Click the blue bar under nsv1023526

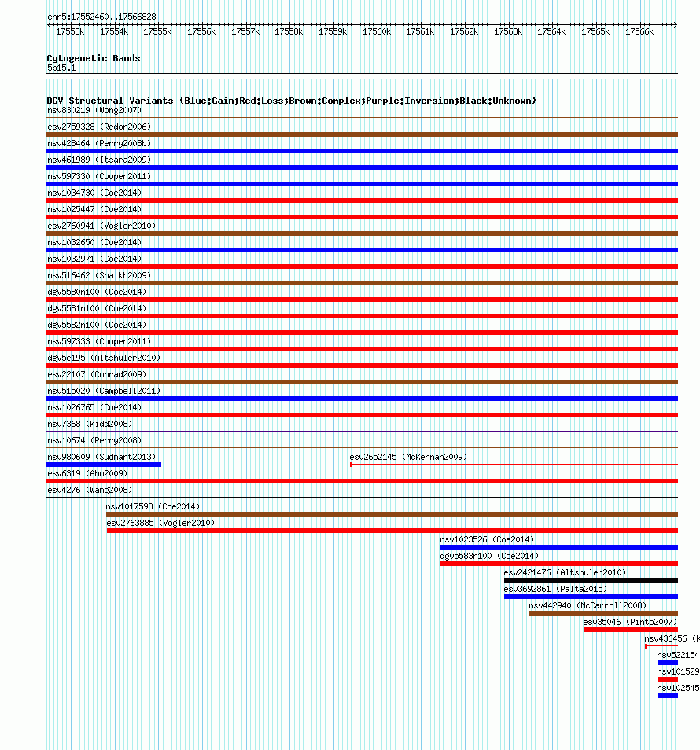tap(559, 547)
